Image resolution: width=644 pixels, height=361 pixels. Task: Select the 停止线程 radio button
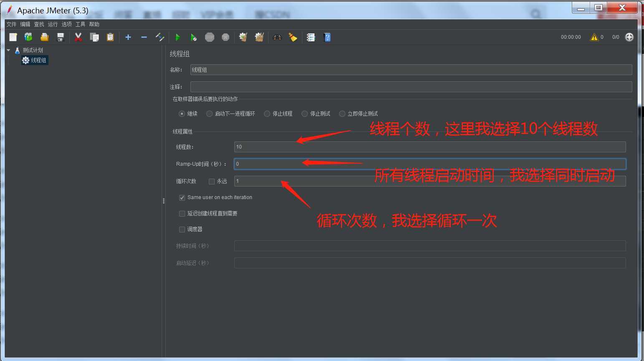(x=267, y=114)
